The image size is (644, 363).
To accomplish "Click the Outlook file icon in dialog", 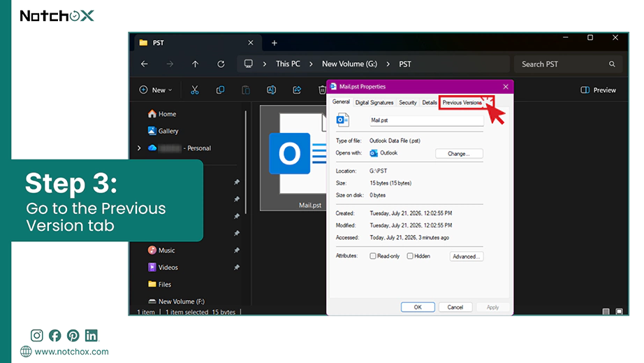I will (x=342, y=120).
